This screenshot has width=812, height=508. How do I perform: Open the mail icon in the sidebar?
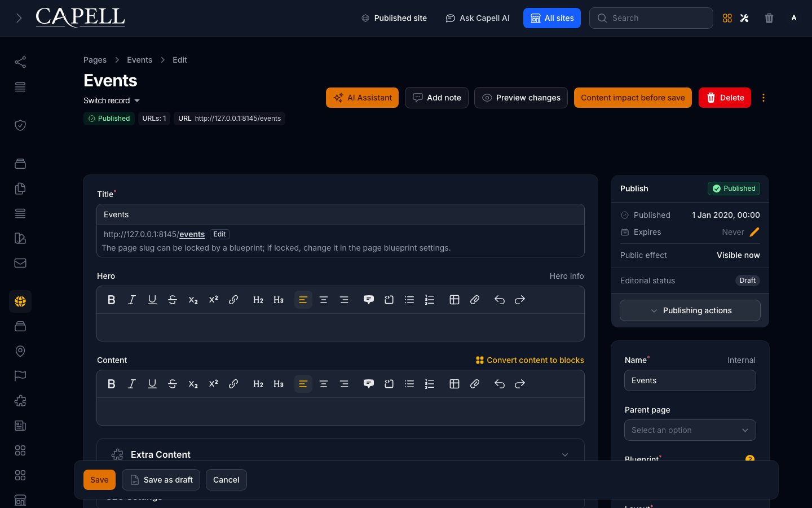[20, 263]
